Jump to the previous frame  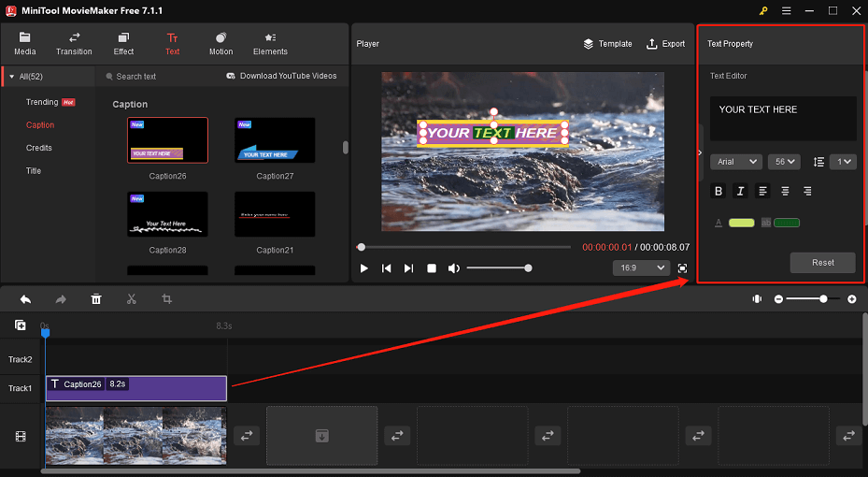[x=387, y=268]
